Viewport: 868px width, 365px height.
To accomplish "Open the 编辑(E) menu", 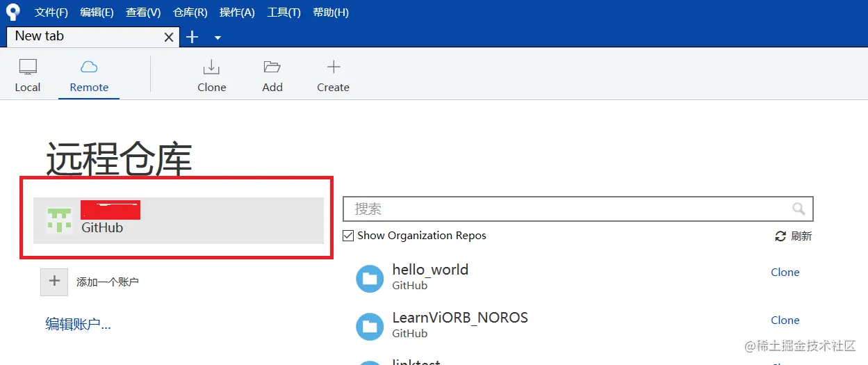I will [97, 13].
